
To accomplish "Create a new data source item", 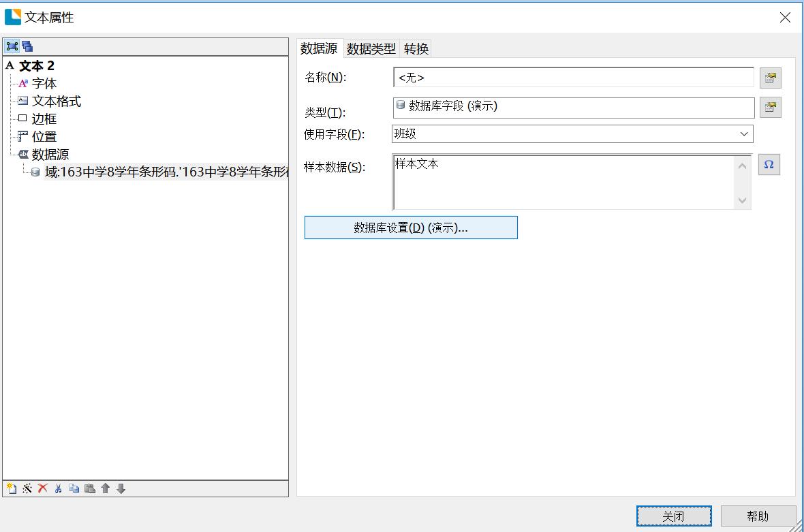I will tap(11, 488).
